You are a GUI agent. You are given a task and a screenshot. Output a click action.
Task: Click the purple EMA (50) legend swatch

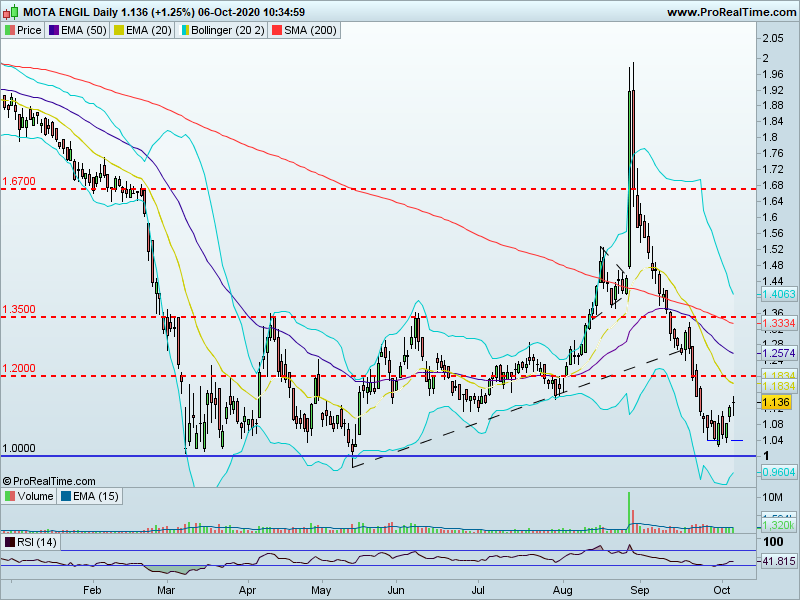54,31
